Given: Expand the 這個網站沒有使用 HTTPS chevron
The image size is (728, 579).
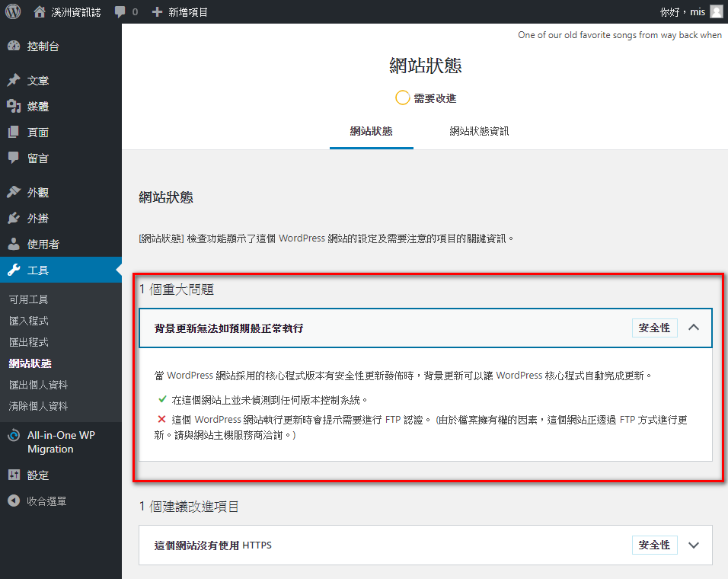Looking at the screenshot, I should click(694, 545).
